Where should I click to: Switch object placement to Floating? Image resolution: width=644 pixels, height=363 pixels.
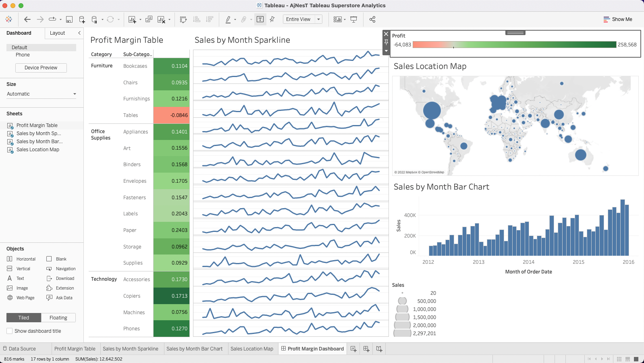[x=58, y=318]
